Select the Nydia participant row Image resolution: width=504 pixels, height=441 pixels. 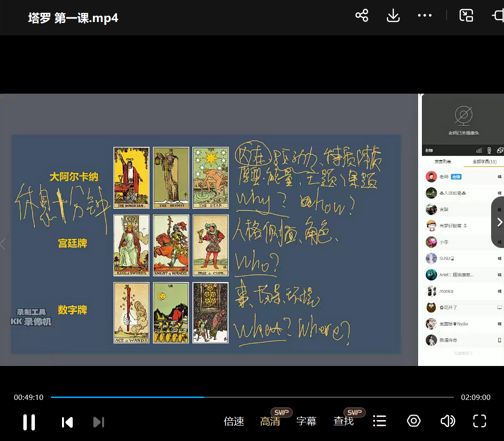463,324
